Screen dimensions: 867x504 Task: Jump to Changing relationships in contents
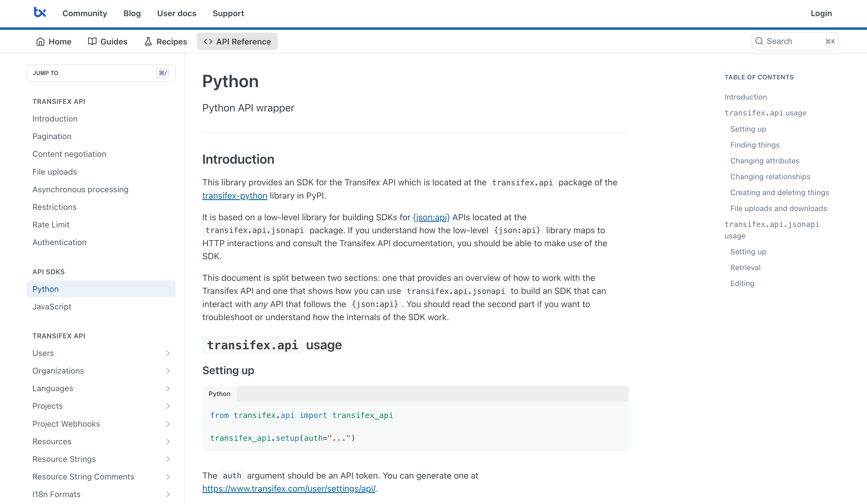coord(770,177)
